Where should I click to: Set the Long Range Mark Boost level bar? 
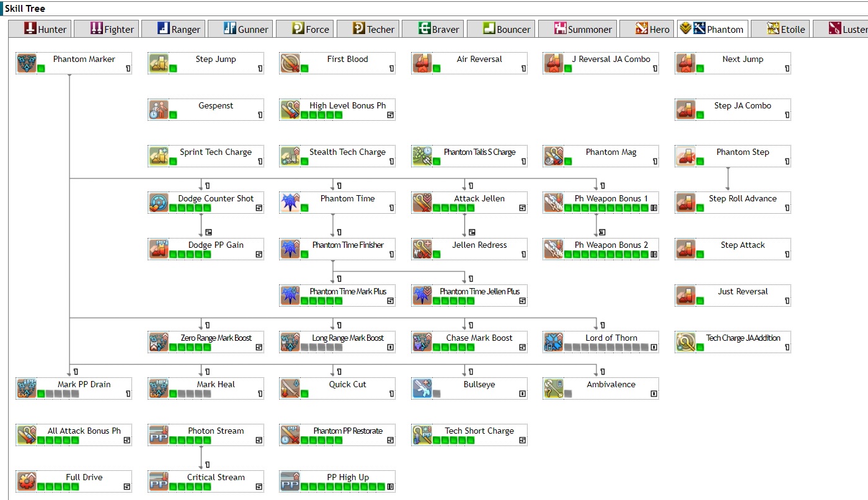pyautogui.click(x=322, y=348)
